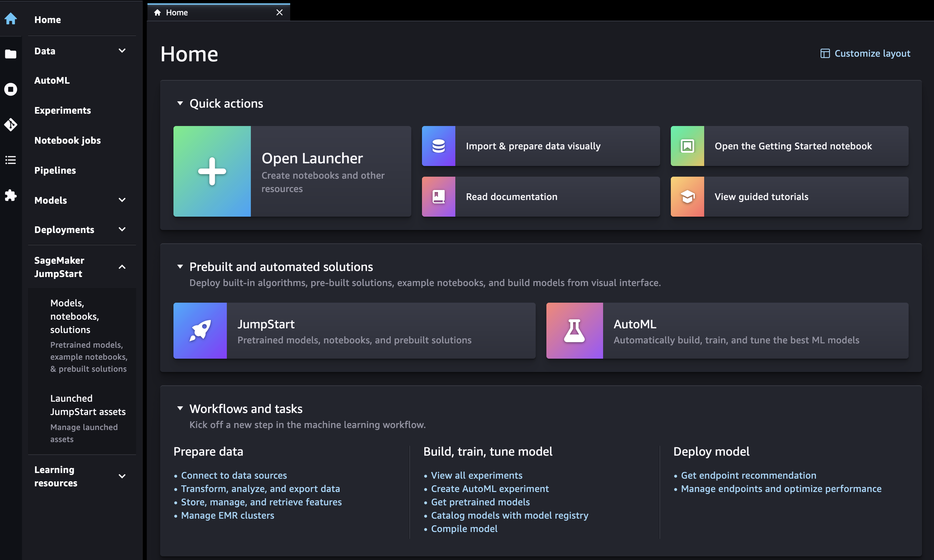Screen dimensions: 934x560
Task: Click the Getting Started notebook icon
Action: (x=687, y=145)
